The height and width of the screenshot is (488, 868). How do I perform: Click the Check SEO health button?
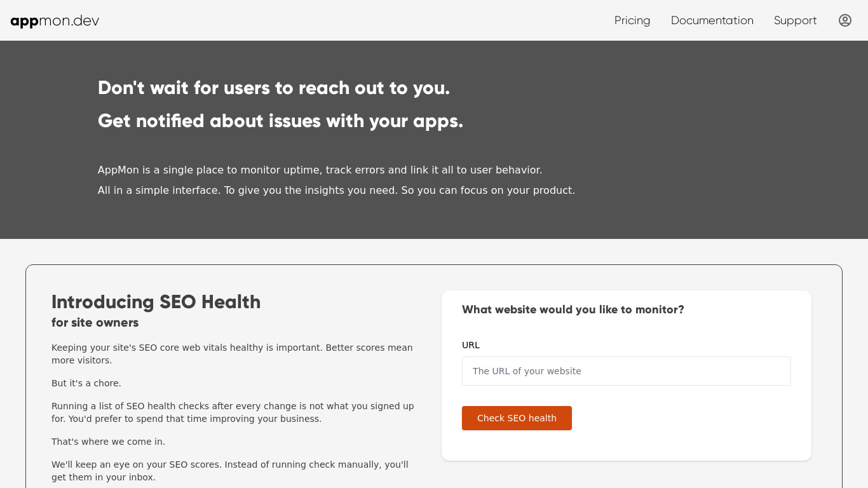point(517,418)
